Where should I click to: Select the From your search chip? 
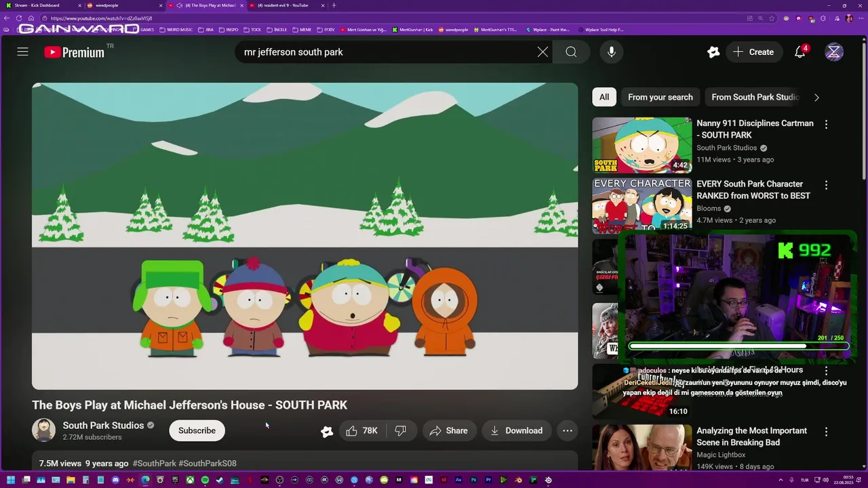click(660, 97)
